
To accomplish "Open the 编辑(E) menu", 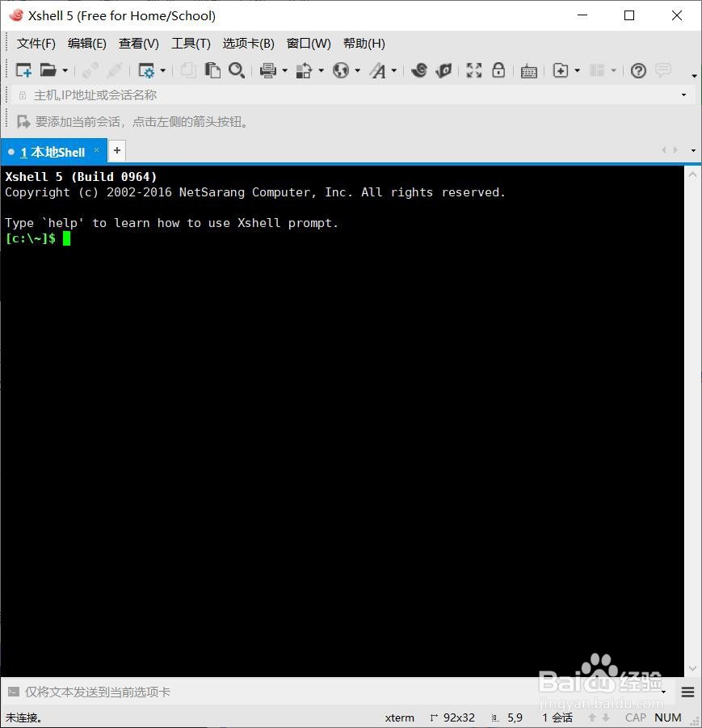I will click(x=86, y=44).
